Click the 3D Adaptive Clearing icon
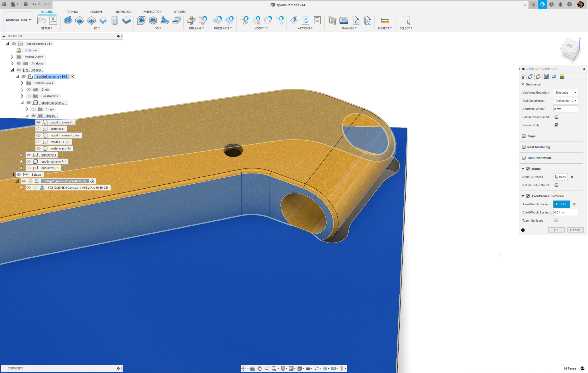The width and height of the screenshot is (588, 373). [141, 21]
